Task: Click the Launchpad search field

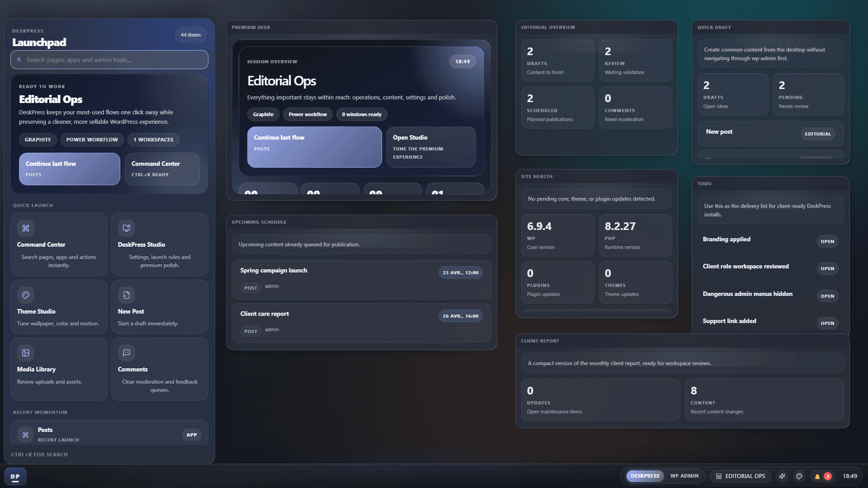Action: coord(109,59)
